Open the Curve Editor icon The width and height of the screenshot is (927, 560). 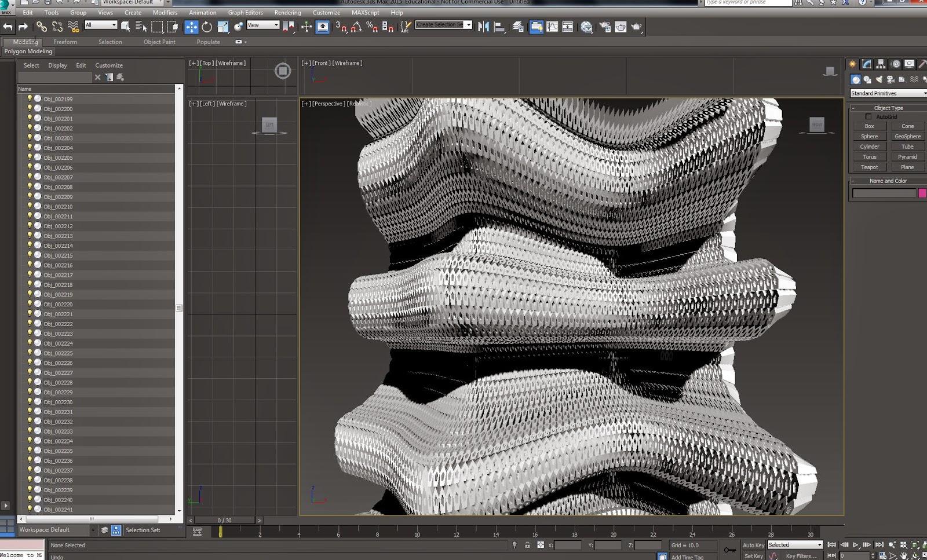coord(552,27)
